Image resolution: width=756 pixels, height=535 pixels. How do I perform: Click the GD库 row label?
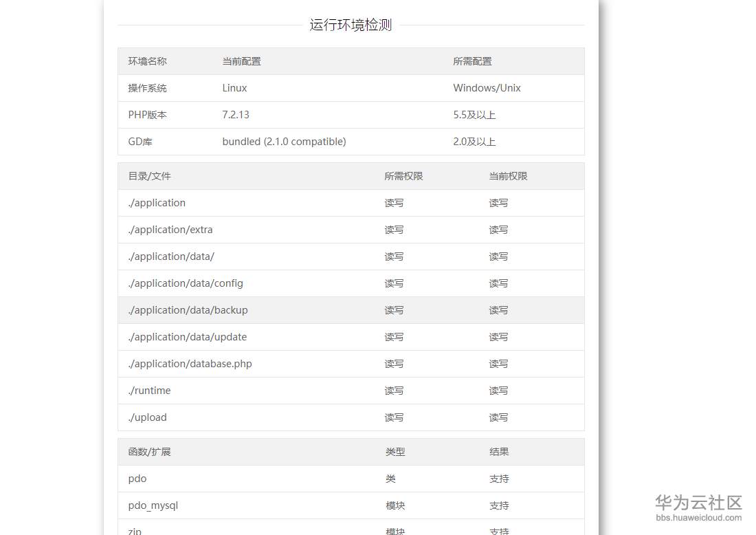click(140, 142)
